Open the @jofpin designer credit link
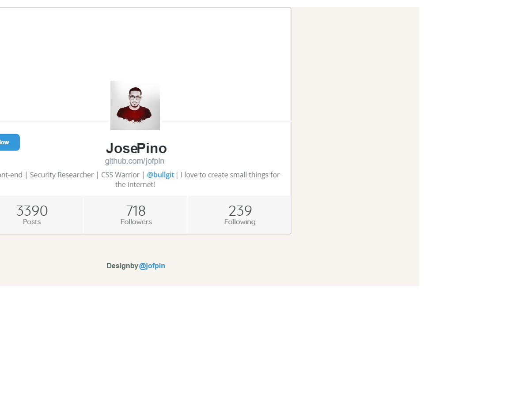This screenshot has height=420, width=530. coord(152,266)
